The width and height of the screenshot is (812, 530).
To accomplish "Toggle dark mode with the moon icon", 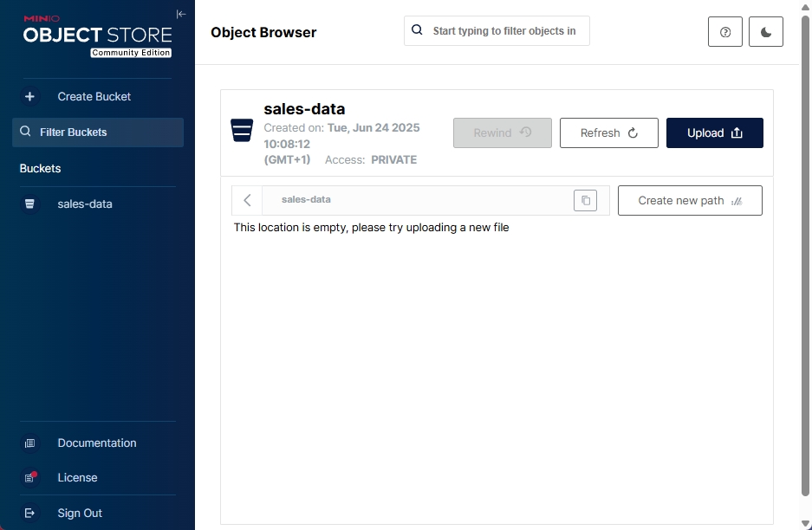I will 766,32.
